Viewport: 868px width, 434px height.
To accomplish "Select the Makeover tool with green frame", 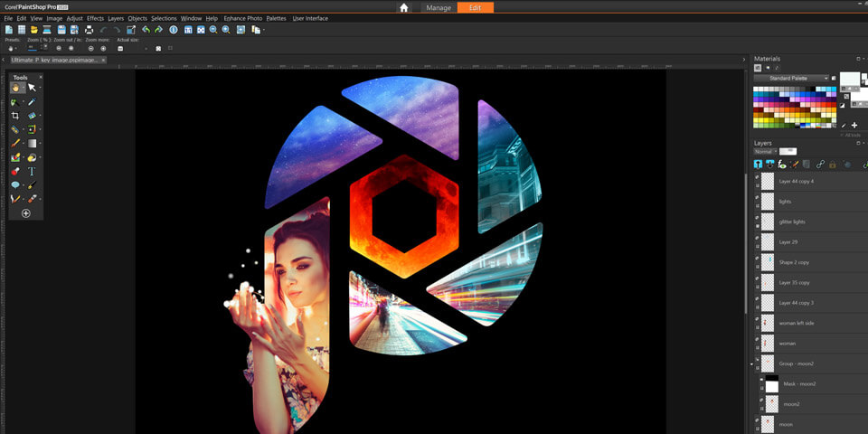I will pos(33,129).
